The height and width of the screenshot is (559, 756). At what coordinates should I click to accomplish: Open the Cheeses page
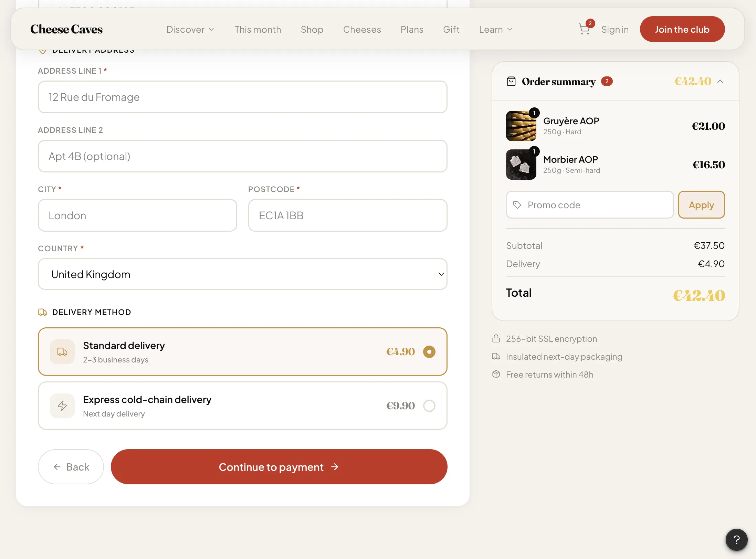click(362, 29)
